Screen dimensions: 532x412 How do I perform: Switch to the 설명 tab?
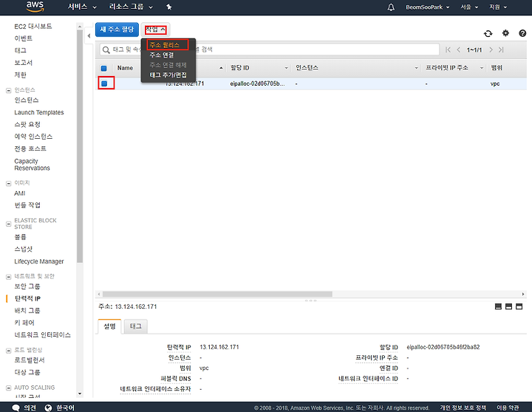(109, 326)
